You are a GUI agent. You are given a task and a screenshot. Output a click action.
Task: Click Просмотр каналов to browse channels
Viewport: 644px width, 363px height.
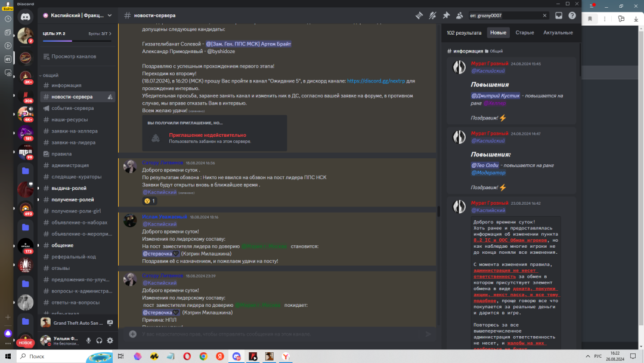pyautogui.click(x=78, y=57)
